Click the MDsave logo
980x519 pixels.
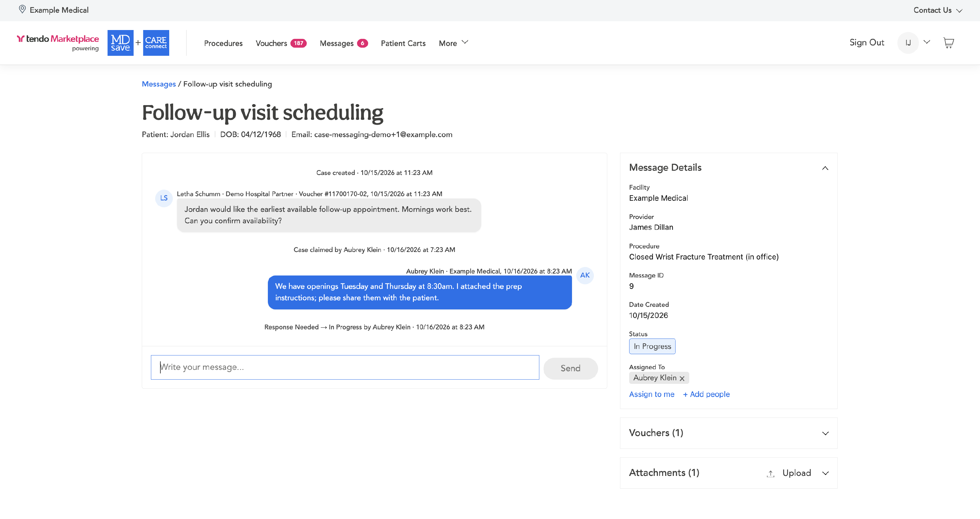[x=120, y=42]
